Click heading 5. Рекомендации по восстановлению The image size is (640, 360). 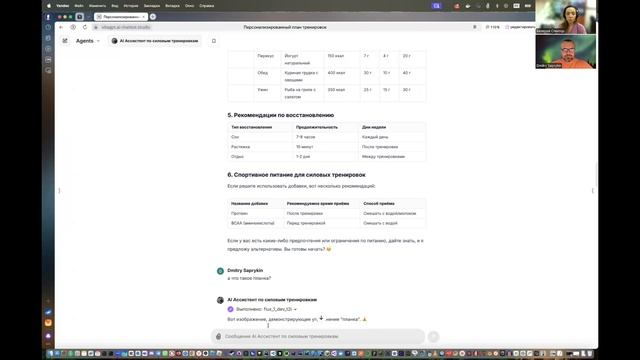pyautogui.click(x=281, y=115)
